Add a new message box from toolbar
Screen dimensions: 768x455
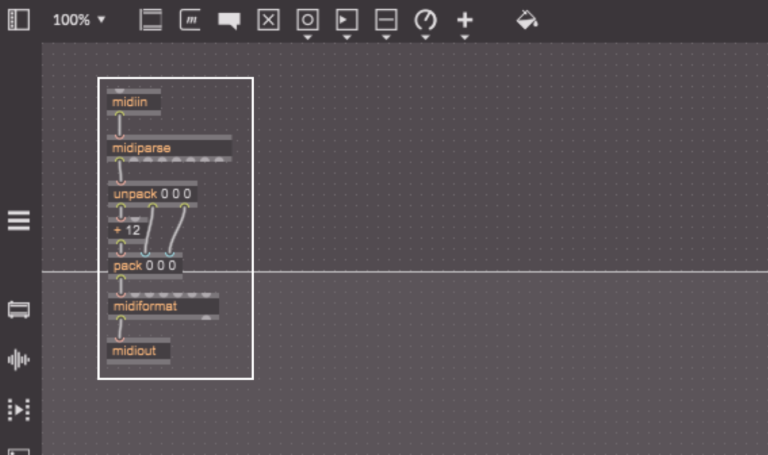pos(190,20)
